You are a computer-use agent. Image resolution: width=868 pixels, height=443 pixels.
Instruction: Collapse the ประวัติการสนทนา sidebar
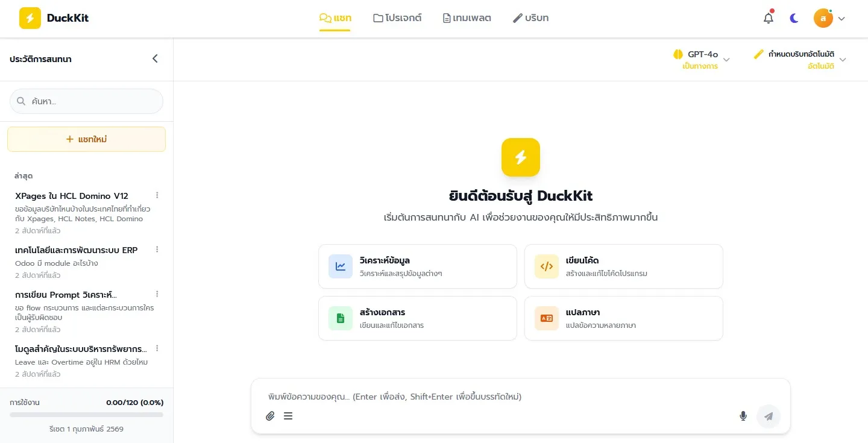tap(155, 58)
